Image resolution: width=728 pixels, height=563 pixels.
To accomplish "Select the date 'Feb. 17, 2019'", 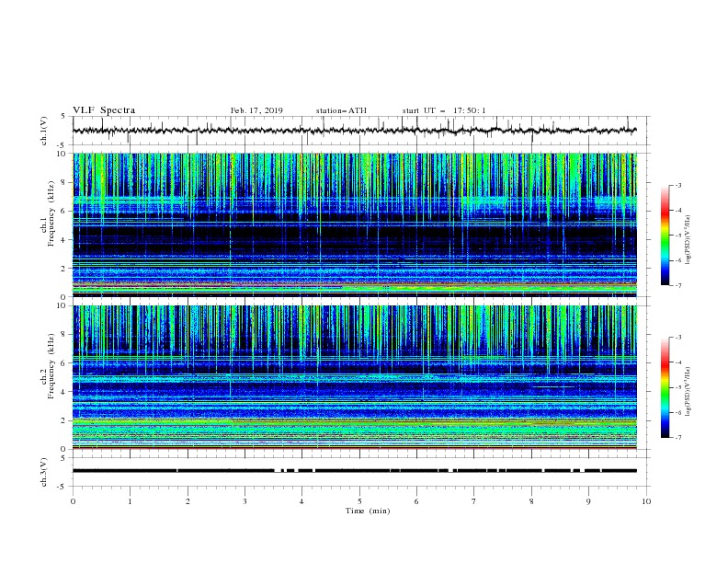I will point(256,110).
